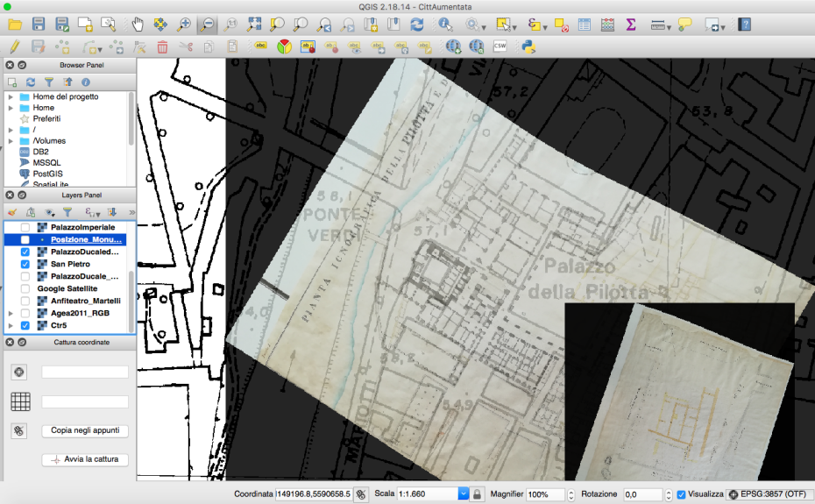This screenshot has height=504, width=815.
Task: Open the Help question mark icon
Action: tap(744, 25)
